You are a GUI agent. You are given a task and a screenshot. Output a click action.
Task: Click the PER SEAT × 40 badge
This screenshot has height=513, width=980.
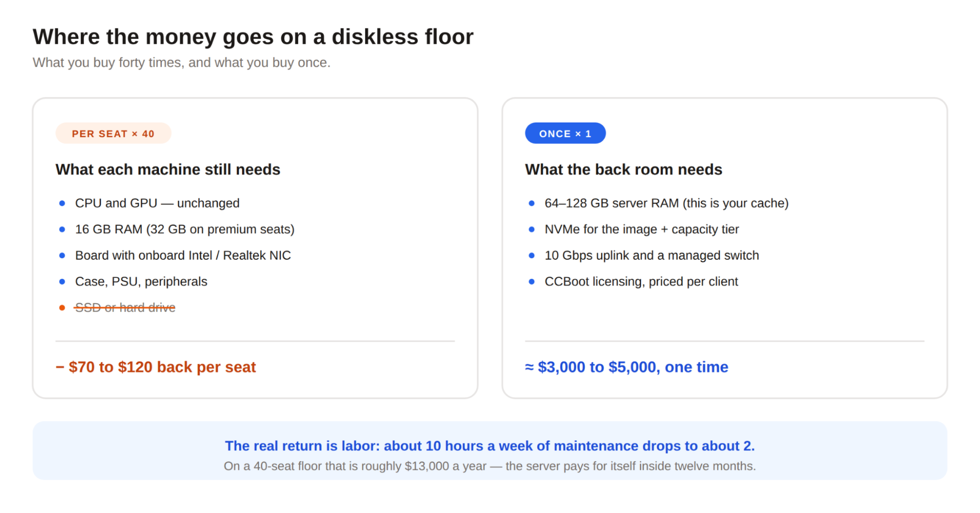113,133
